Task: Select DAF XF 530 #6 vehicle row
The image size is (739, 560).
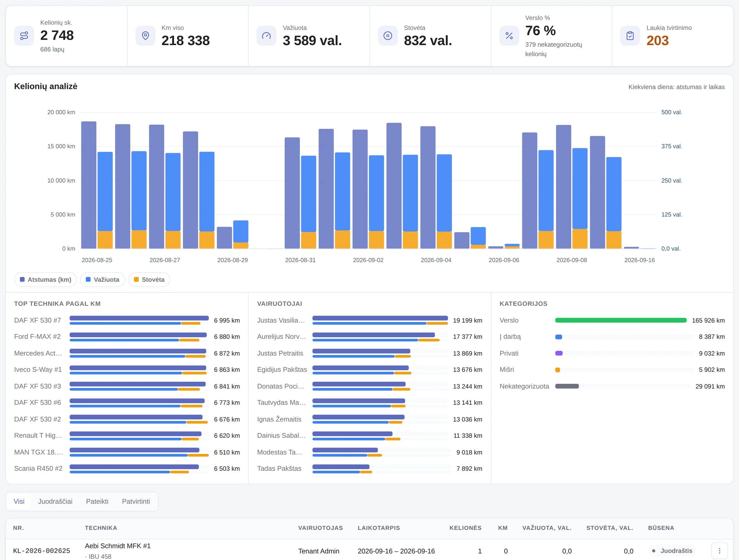Action: click(127, 403)
